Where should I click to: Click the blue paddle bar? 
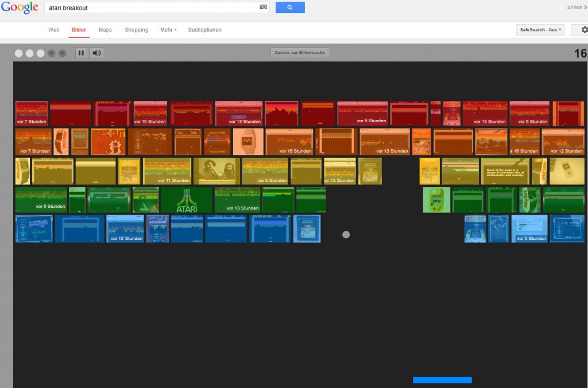coord(442,380)
